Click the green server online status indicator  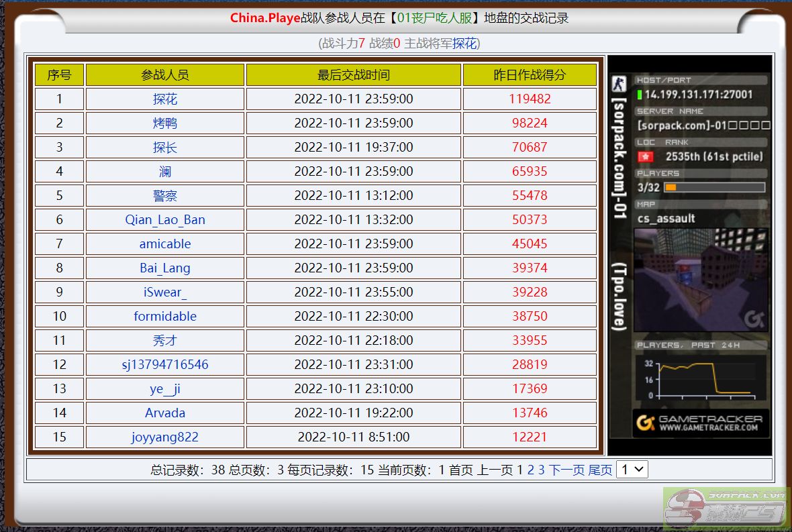pos(640,95)
